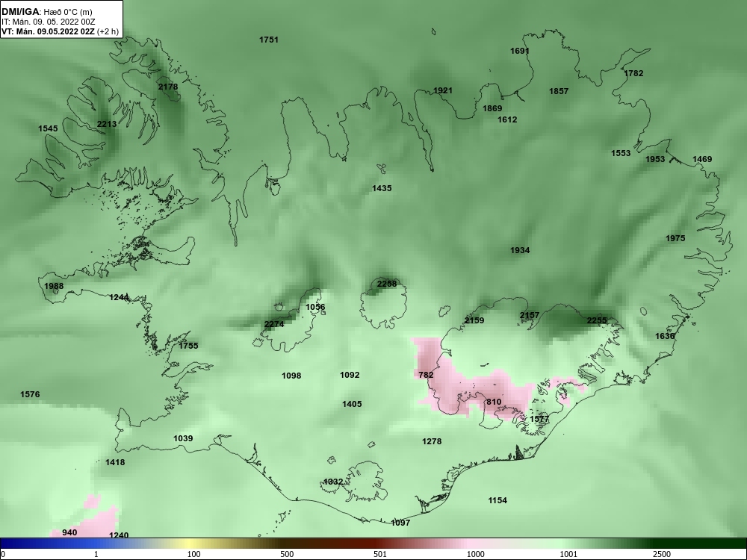The image size is (747, 560).
Task: Click the 1751 value north of Iceland
Action: click(x=269, y=40)
